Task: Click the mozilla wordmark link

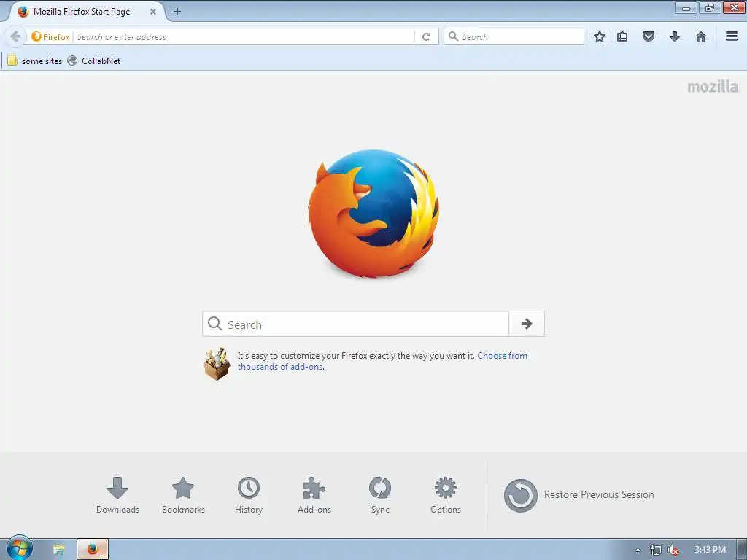Action: click(713, 87)
